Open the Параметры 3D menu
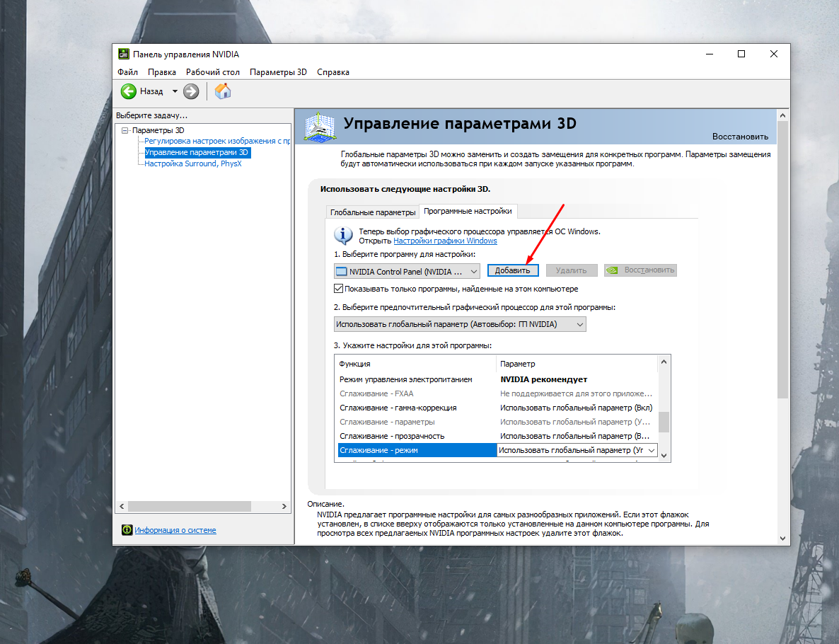 pos(278,72)
